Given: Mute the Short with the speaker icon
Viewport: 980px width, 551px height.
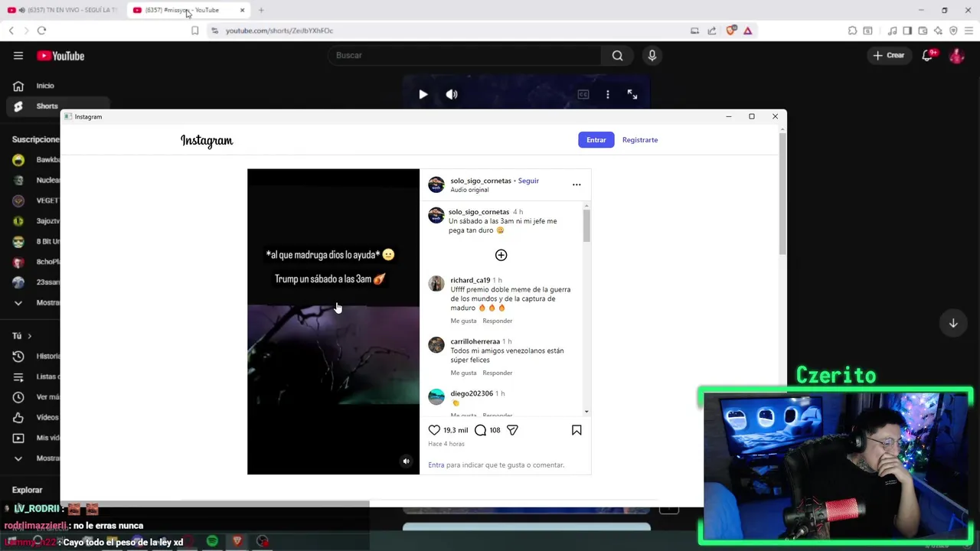Looking at the screenshot, I should 452,94.
